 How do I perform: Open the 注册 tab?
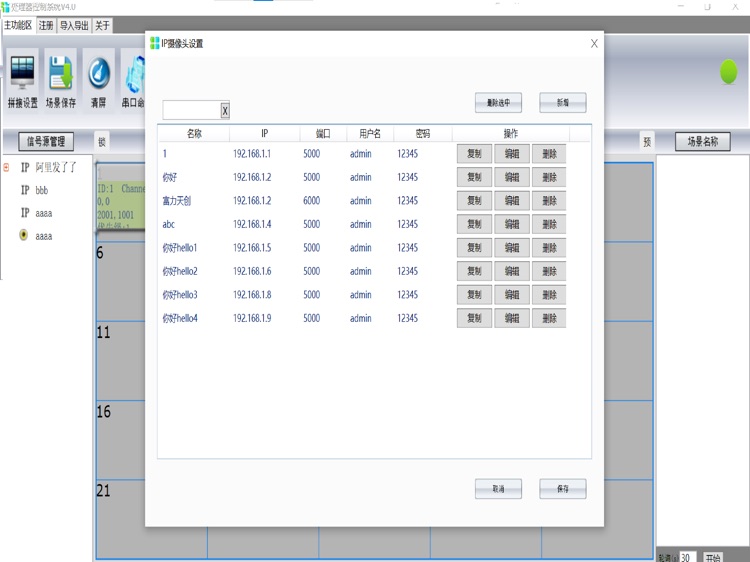point(46,25)
